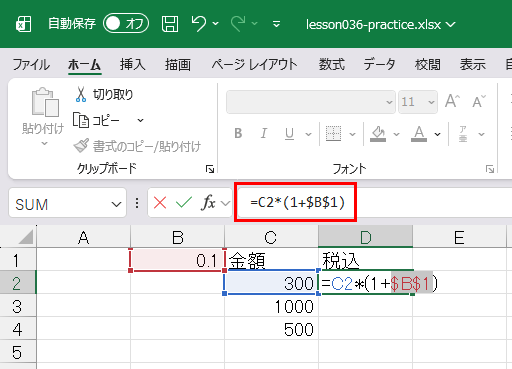The height and width of the screenshot is (369, 512).
Task: Click cell C4 containing 500
Action: pos(271,329)
